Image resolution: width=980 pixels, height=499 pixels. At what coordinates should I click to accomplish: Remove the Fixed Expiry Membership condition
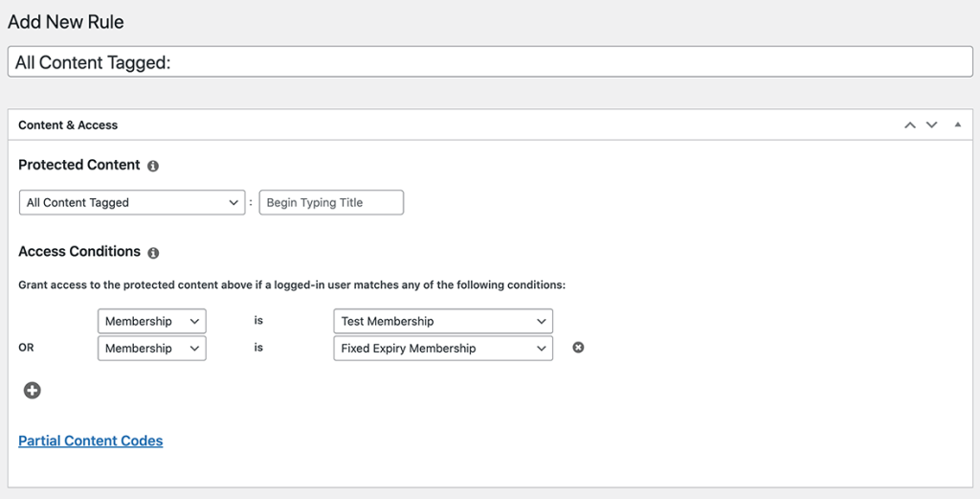tap(578, 347)
